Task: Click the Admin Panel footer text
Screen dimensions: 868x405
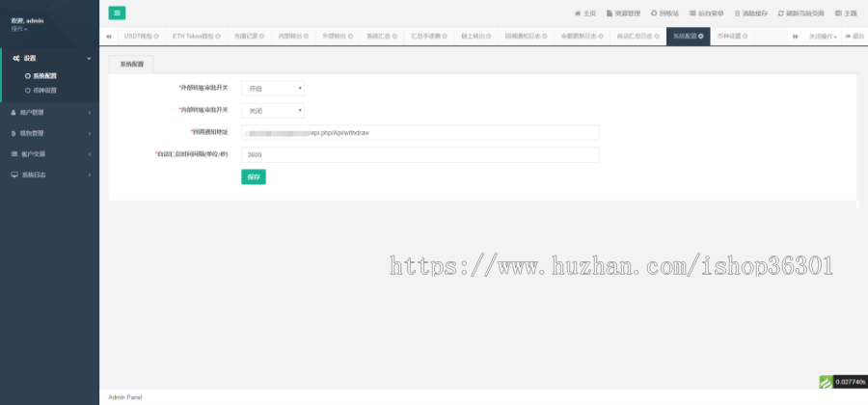Action: point(125,397)
